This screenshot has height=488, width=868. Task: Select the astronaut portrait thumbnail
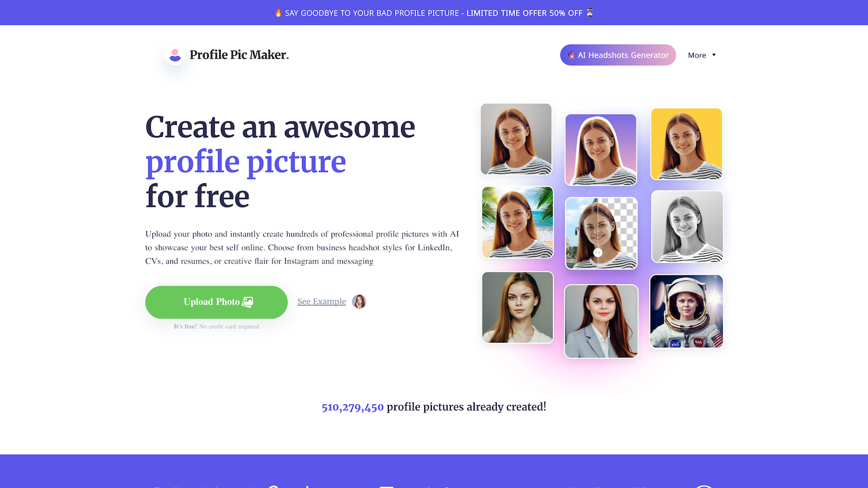[686, 311]
